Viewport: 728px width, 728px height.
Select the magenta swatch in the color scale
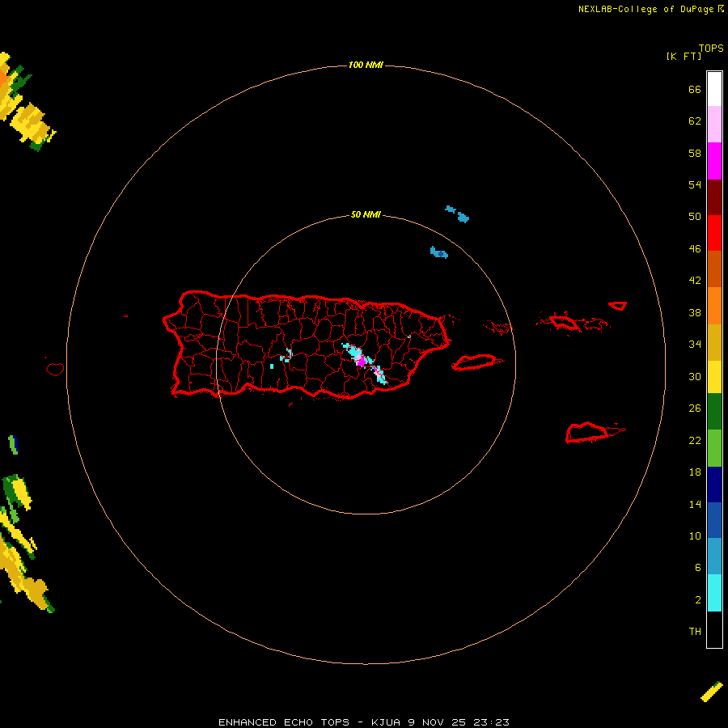714,161
